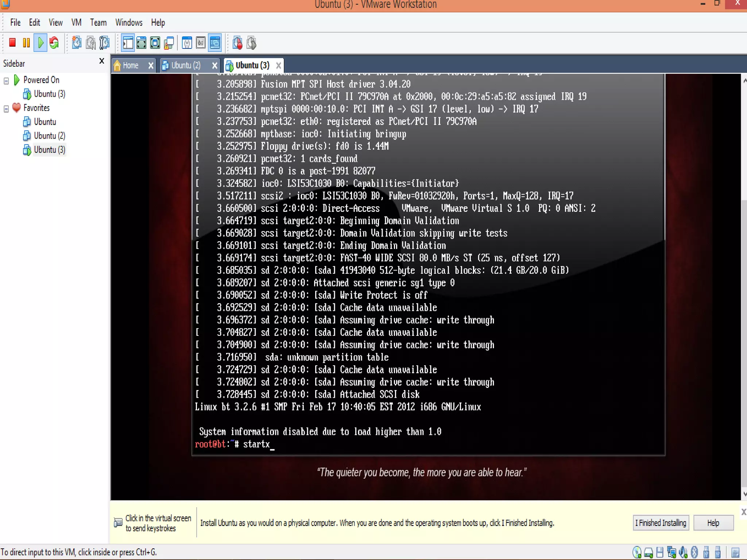This screenshot has height=560, width=747.
Task: Click the CD/DVD drive status icon
Action: (637, 552)
